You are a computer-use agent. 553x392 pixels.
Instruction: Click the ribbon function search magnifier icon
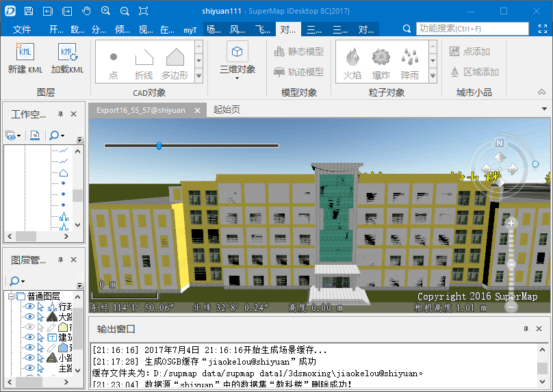[407, 29]
